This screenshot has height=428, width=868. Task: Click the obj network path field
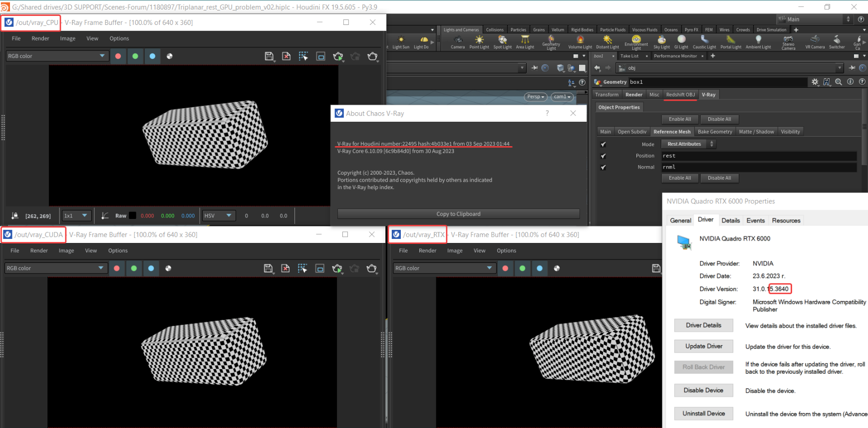click(x=730, y=68)
